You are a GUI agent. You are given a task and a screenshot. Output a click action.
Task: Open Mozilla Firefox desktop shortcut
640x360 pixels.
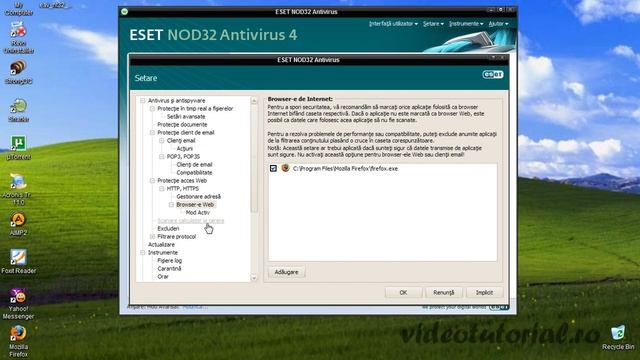point(18,341)
